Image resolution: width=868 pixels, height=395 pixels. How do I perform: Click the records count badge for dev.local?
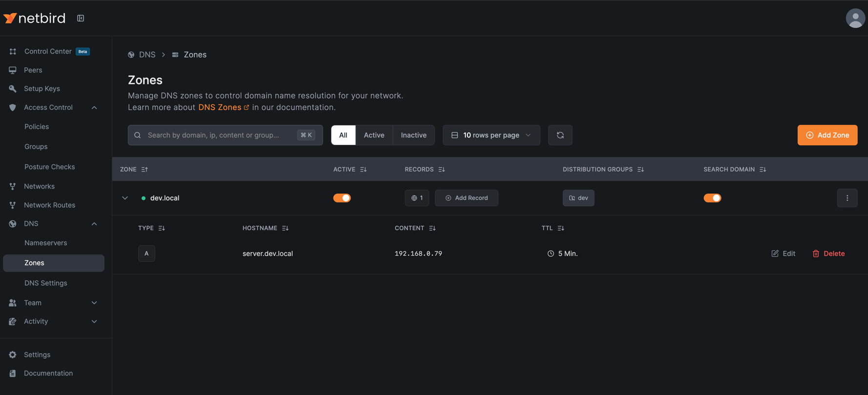(x=417, y=198)
